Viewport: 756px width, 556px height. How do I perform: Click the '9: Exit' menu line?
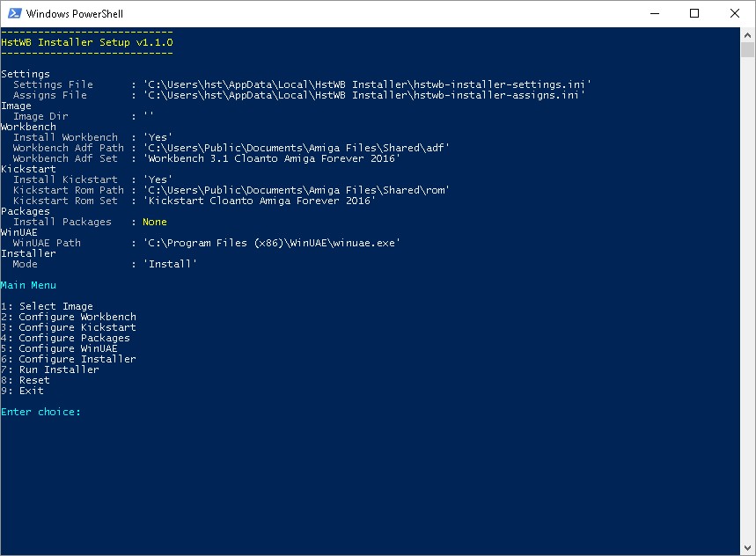(22, 391)
